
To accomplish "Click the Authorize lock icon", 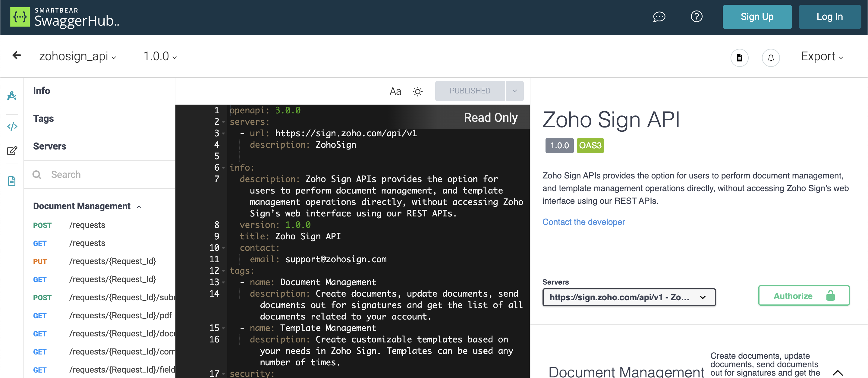I will (x=831, y=296).
